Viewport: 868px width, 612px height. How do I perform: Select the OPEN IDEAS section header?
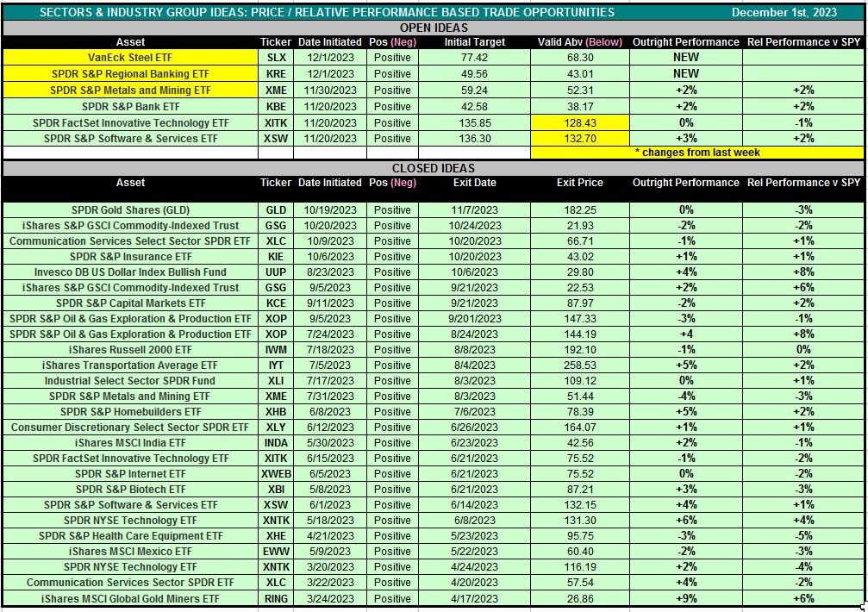[x=434, y=28]
